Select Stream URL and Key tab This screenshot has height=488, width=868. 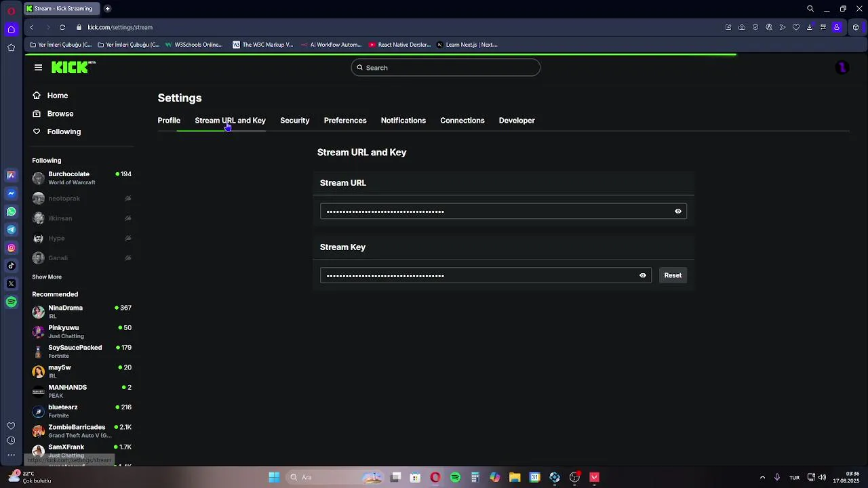(x=230, y=121)
